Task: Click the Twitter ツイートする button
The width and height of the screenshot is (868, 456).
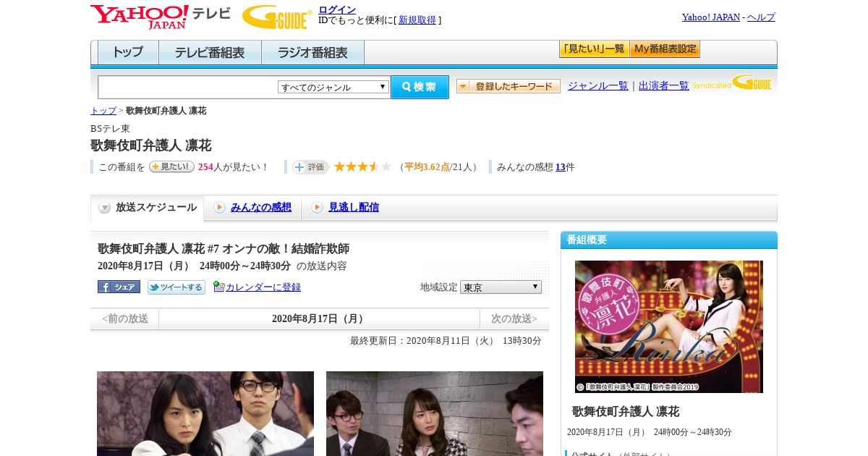Action: tap(176, 287)
